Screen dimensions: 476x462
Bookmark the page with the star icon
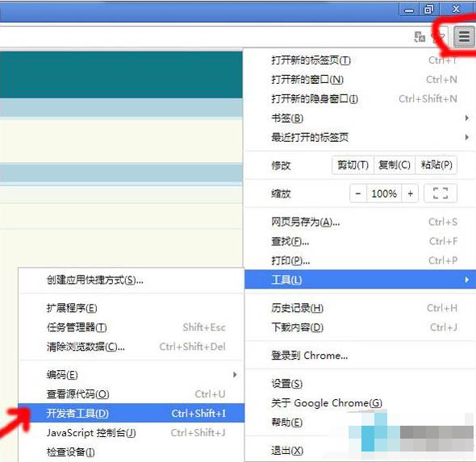point(439,37)
